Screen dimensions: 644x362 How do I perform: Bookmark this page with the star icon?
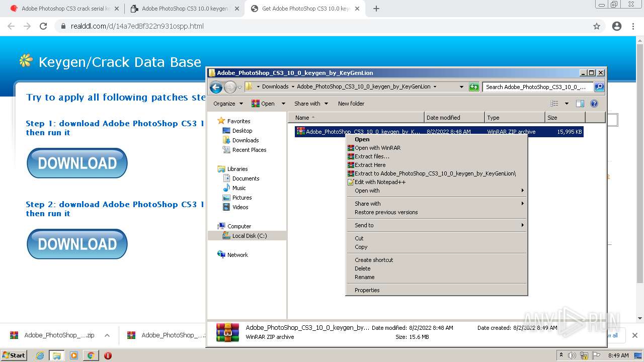[x=597, y=26]
